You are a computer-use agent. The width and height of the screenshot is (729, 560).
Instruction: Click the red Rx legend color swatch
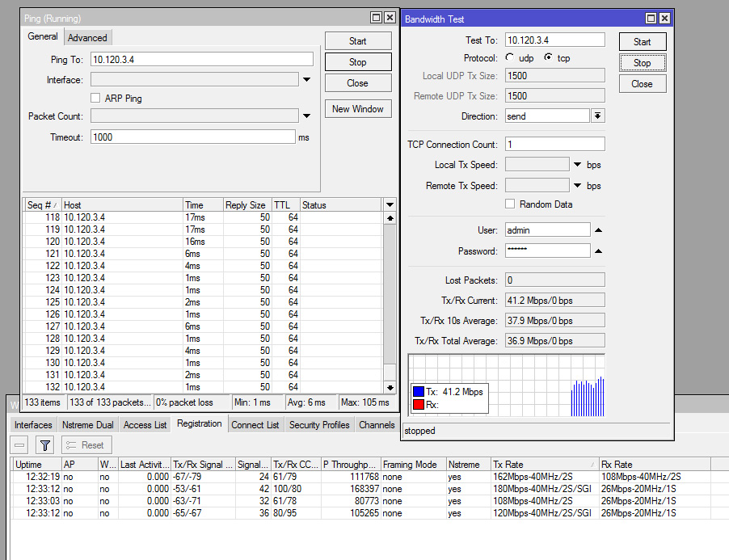[x=418, y=404]
